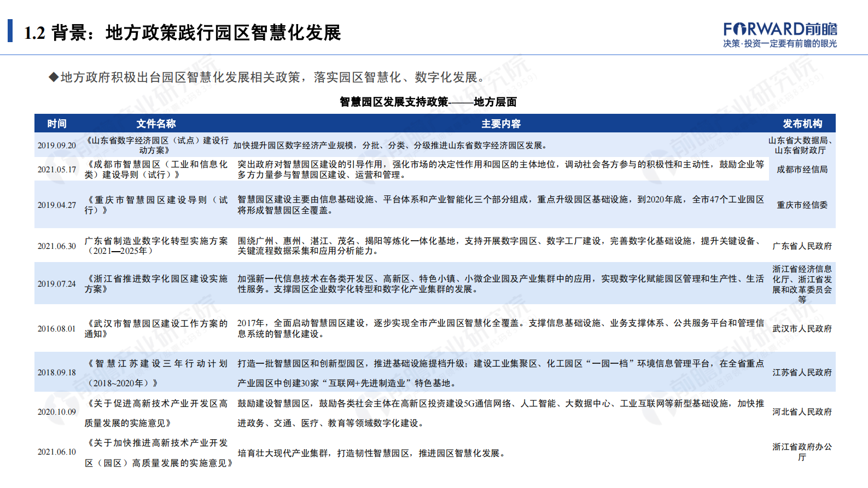
Task: Click content cell '突出政府对智慧园区建设的引导作用'
Action: pyautogui.click(x=501, y=170)
